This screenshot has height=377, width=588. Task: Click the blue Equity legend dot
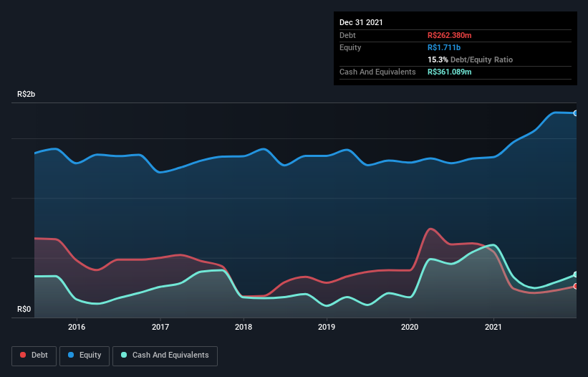pyautogui.click(x=71, y=355)
